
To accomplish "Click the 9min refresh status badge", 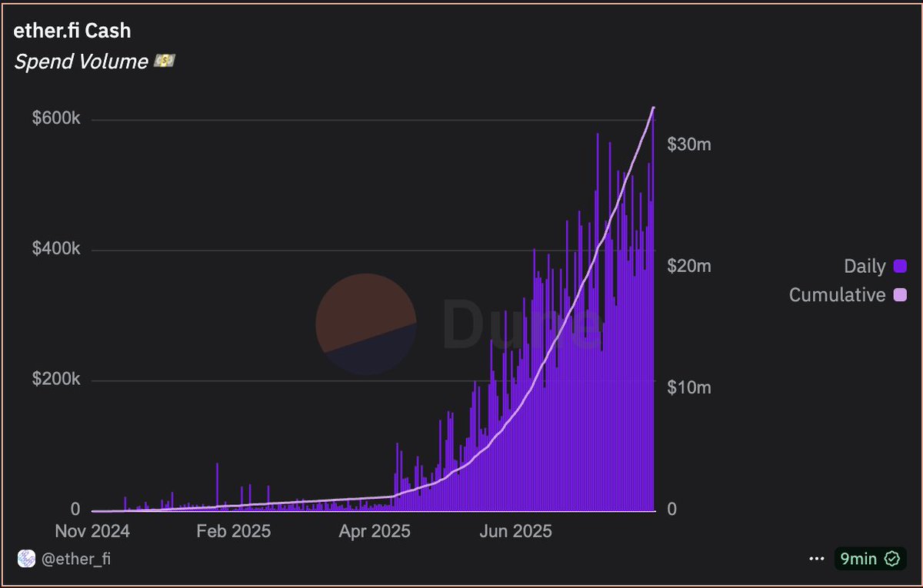I will coord(869,559).
